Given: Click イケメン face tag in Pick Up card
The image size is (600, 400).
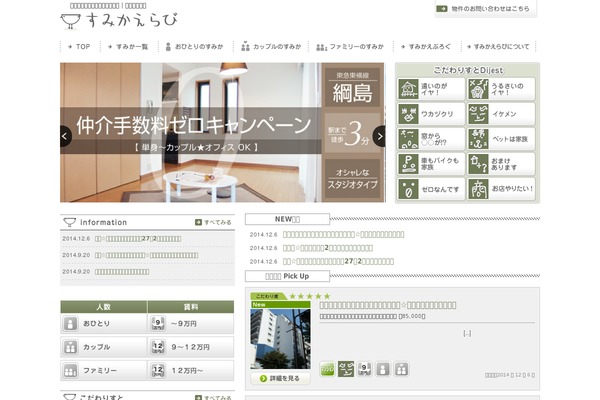Looking at the screenshot, I should pos(346,369).
